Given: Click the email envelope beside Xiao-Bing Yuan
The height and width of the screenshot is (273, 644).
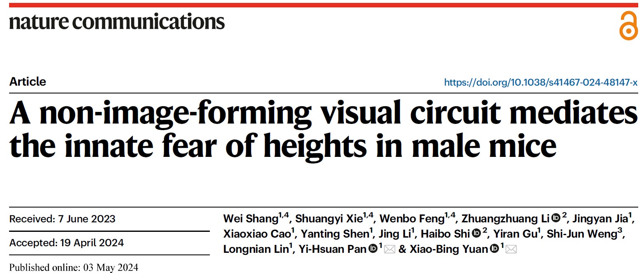Looking at the screenshot, I should pos(511,249).
